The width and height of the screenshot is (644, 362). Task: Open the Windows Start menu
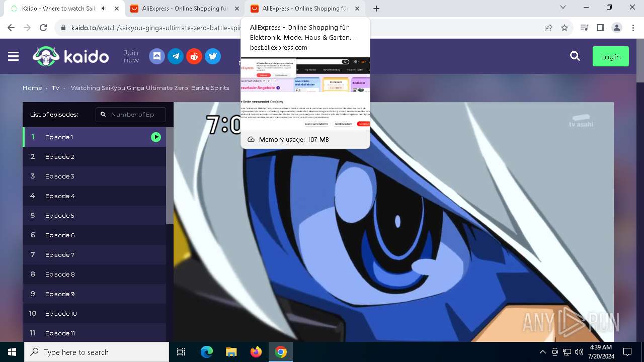click(12, 352)
